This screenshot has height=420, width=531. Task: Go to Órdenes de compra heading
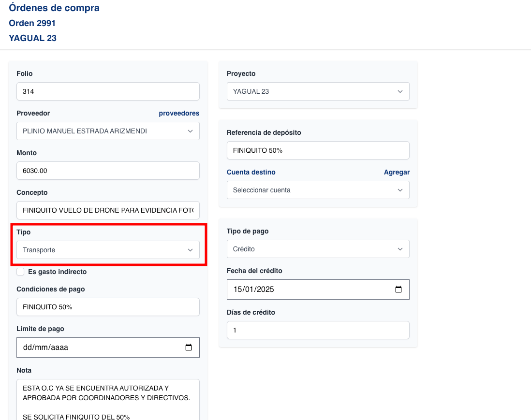[x=54, y=8]
